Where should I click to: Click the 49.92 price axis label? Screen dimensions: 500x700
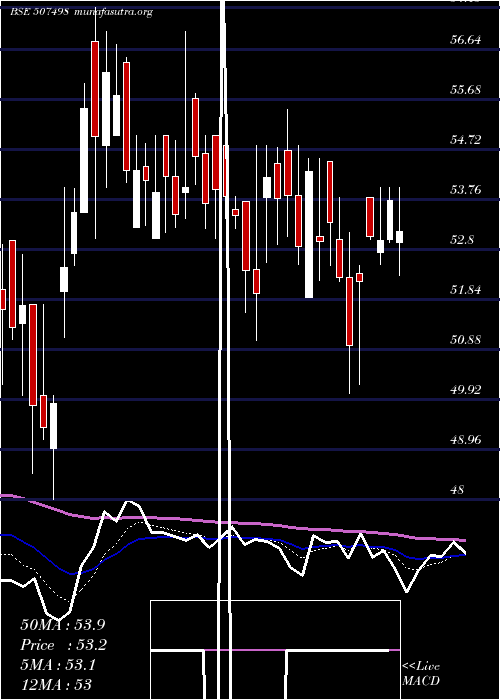pyautogui.click(x=466, y=390)
